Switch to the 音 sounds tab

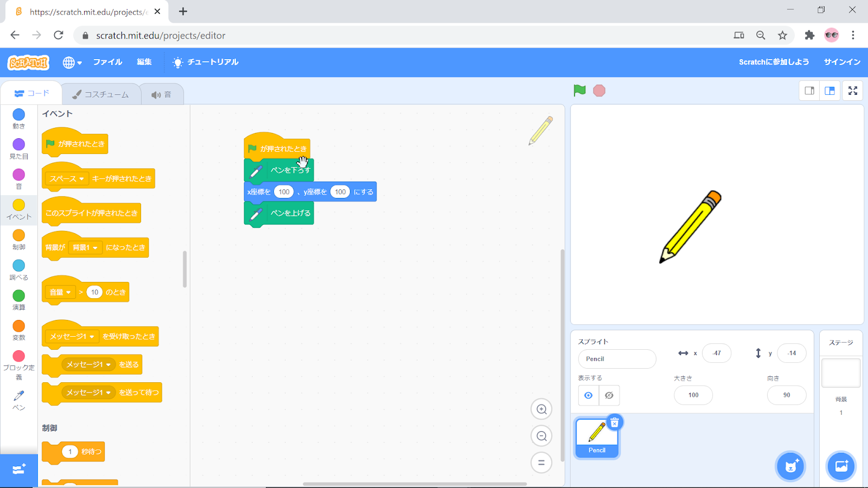pyautogui.click(x=161, y=94)
